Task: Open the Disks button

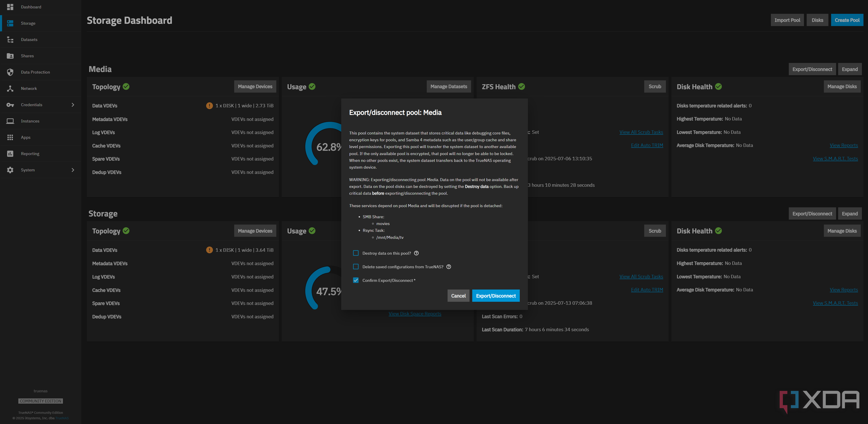Action: [x=817, y=20]
